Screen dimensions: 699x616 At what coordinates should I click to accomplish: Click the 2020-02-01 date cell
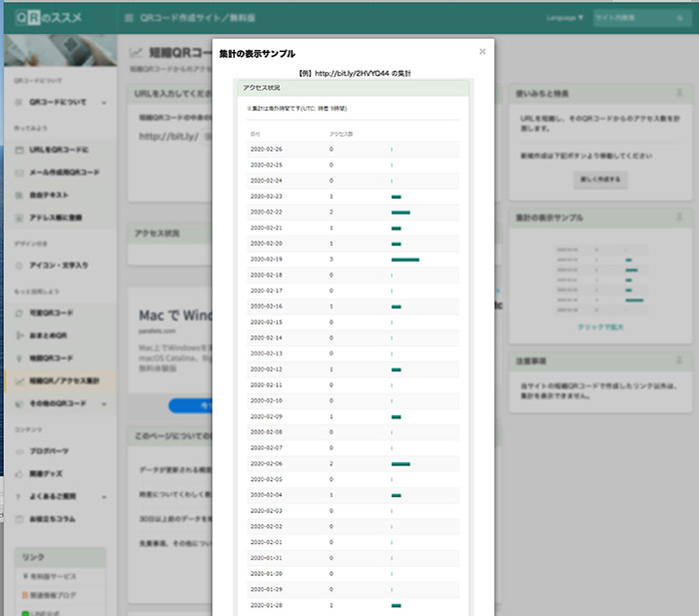[x=267, y=542]
